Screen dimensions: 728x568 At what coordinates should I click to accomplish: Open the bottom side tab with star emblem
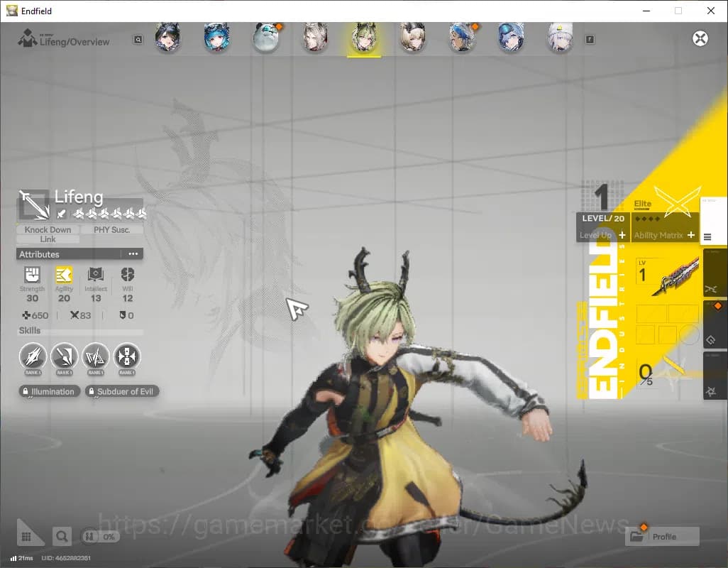[x=715, y=376]
